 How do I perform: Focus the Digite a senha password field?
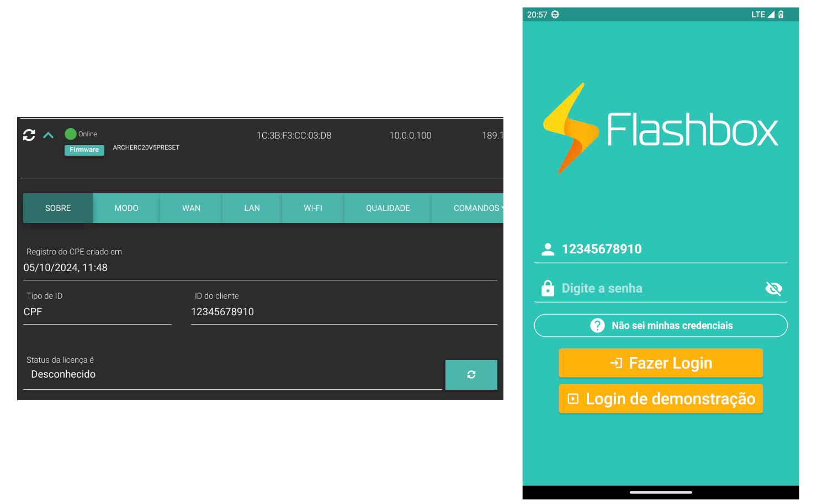[661, 288]
